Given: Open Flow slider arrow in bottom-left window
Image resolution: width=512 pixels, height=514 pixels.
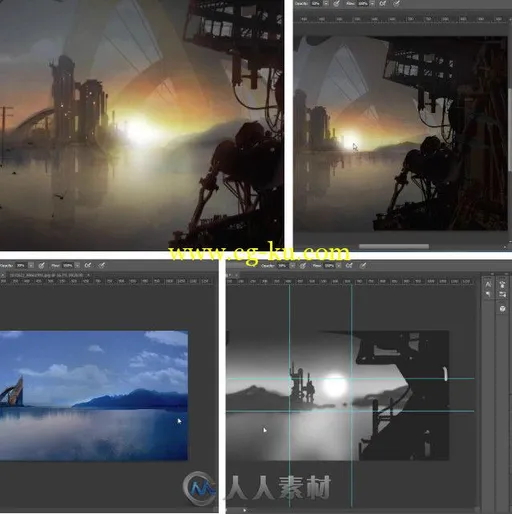Looking at the screenshot, I should pos(77,266).
